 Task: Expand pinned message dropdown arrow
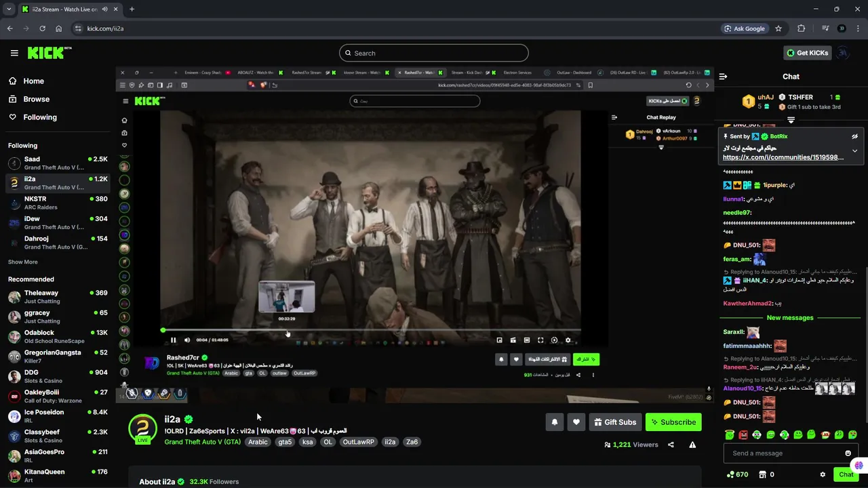click(854, 150)
